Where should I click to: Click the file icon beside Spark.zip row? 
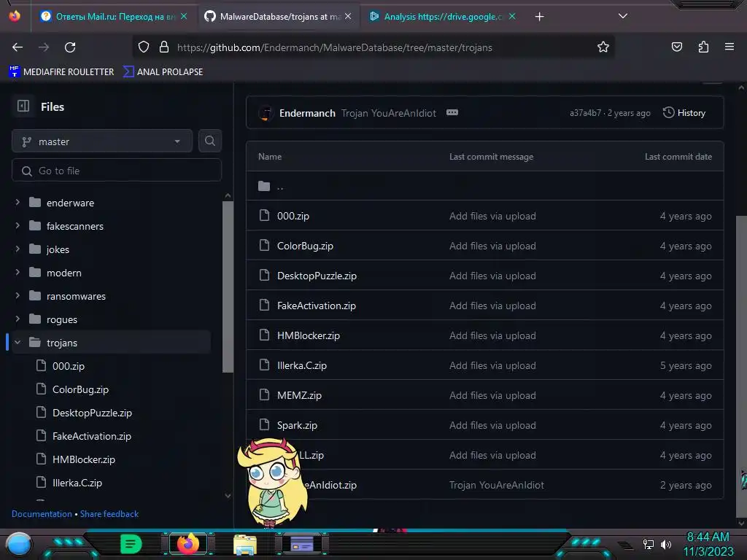click(264, 425)
